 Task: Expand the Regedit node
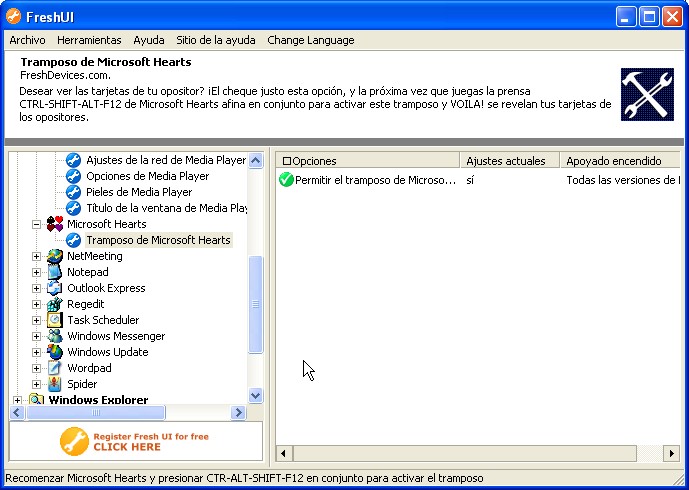[x=36, y=304]
